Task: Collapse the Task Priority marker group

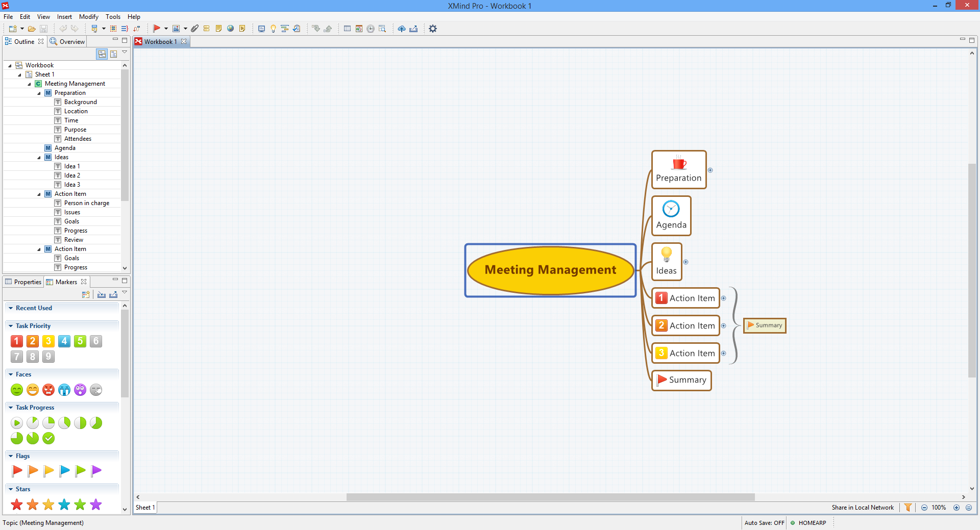Action: 11,326
